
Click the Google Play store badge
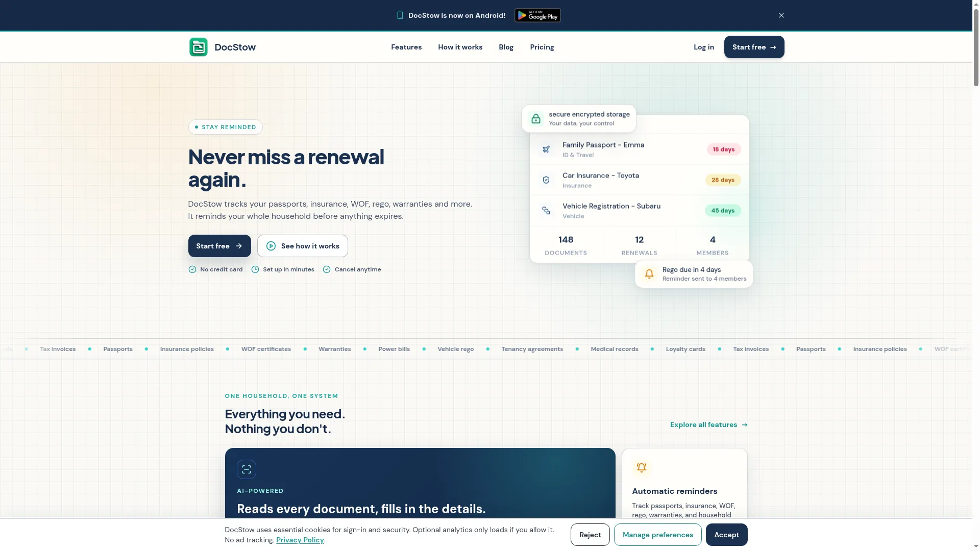coord(537,15)
